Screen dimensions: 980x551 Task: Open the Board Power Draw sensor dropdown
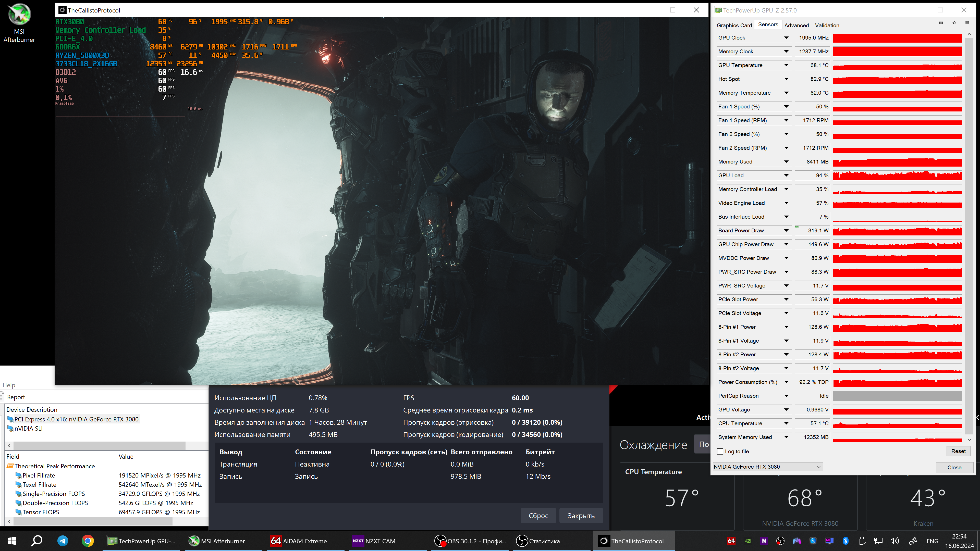click(786, 230)
